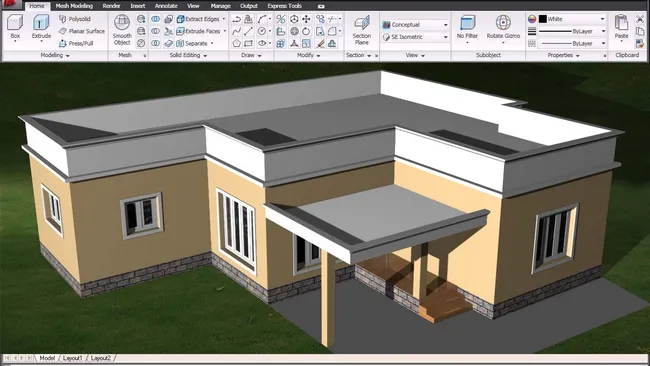Open the Separate dropdown arrow
Viewport: 650px width, 366px height.
pyautogui.click(x=212, y=43)
